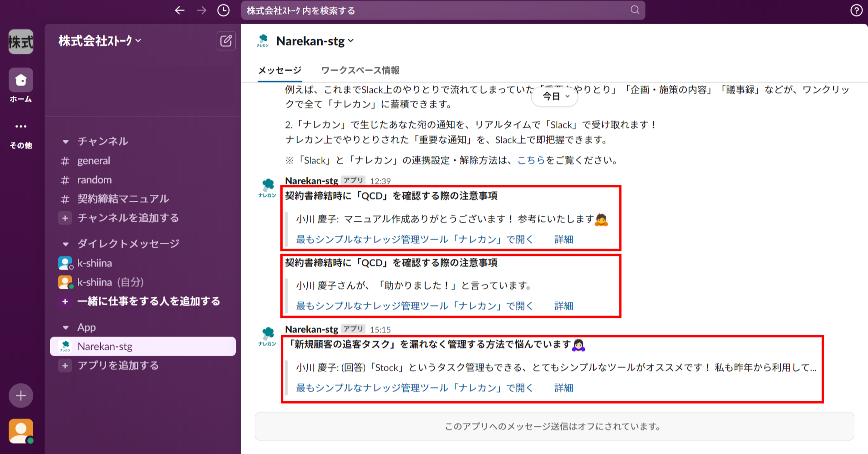Viewport: 868px width, 454px height.
Task: Select the Narekan-stg app in the sidebar
Action: point(143,347)
